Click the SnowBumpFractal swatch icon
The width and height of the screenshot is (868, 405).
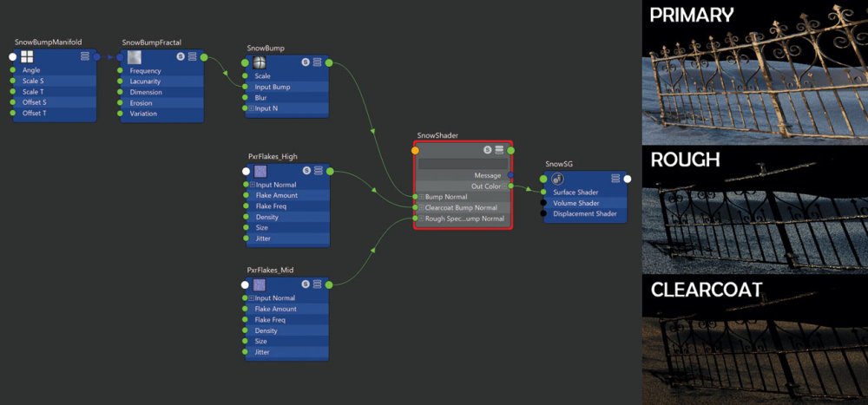tap(135, 57)
